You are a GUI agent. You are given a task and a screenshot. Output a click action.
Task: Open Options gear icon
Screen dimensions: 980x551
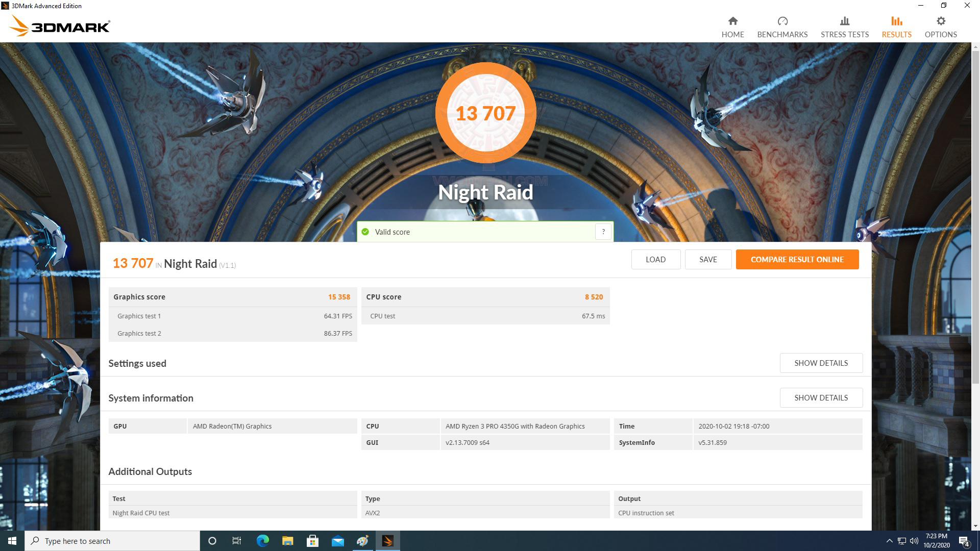pyautogui.click(x=940, y=21)
